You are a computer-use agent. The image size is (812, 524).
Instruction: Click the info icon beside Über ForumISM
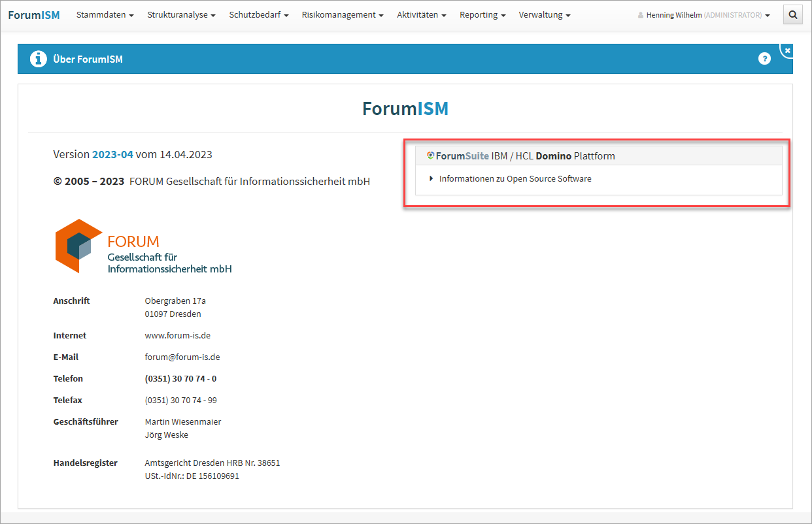coord(39,59)
